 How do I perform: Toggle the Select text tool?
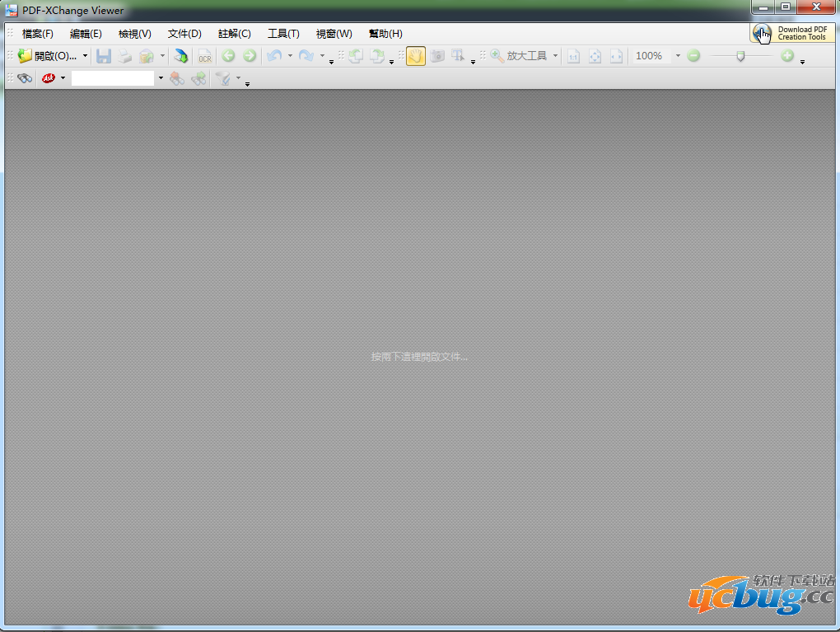[x=458, y=56]
